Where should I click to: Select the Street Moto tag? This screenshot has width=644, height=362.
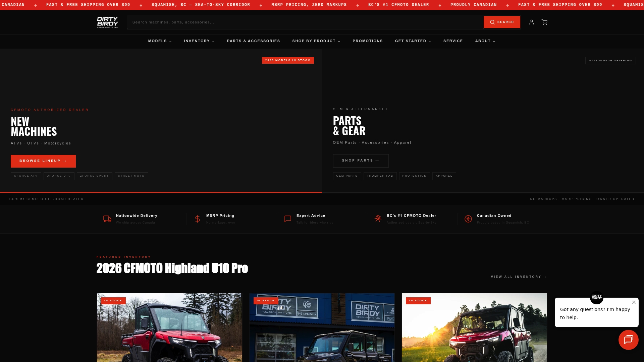click(x=131, y=176)
